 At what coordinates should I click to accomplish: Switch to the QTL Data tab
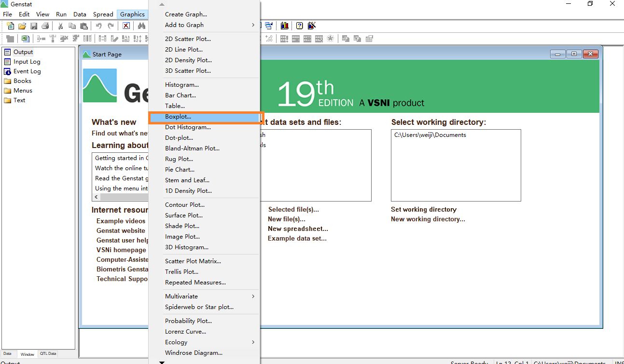[48, 354]
